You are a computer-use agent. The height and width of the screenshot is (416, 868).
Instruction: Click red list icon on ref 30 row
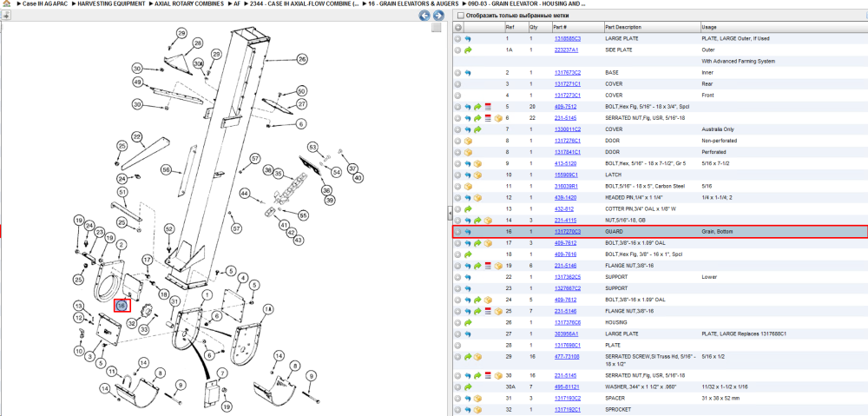pyautogui.click(x=488, y=375)
